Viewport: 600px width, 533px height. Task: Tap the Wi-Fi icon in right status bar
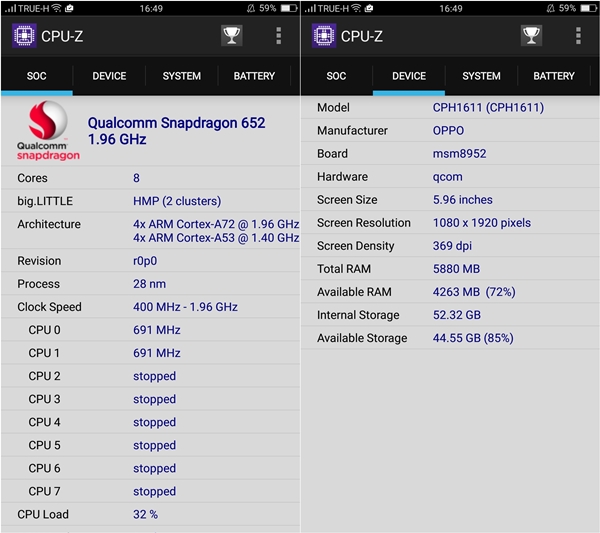[356, 8]
